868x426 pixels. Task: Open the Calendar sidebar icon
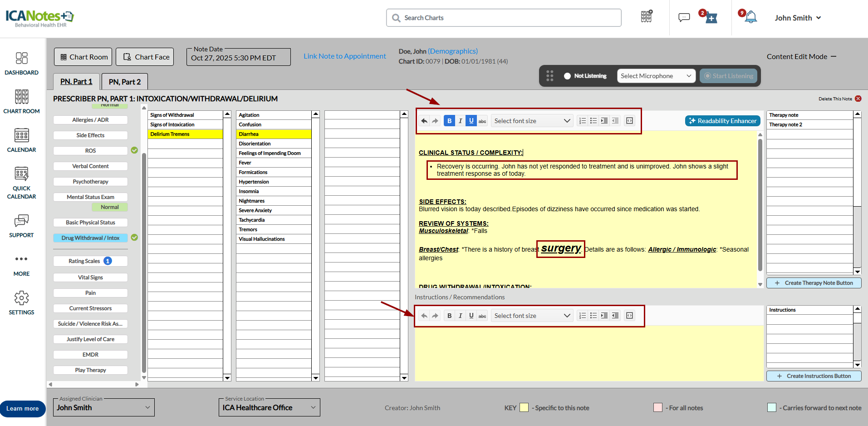[21, 140]
